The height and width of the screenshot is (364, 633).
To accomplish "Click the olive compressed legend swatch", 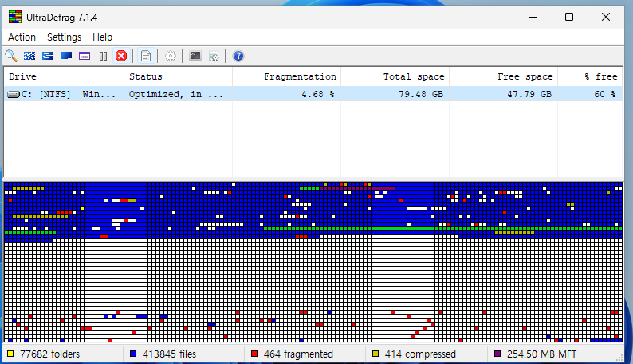I will [375, 354].
